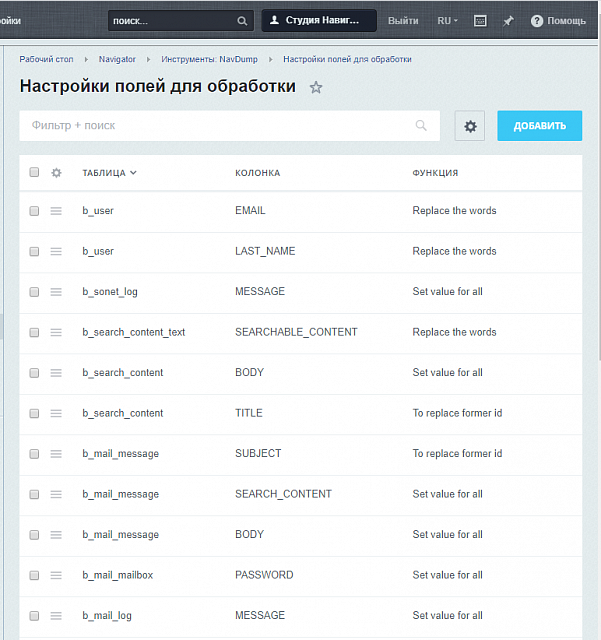This screenshot has height=640, width=601.
Task: Click the ДОБАВИТЬ button
Action: click(539, 126)
